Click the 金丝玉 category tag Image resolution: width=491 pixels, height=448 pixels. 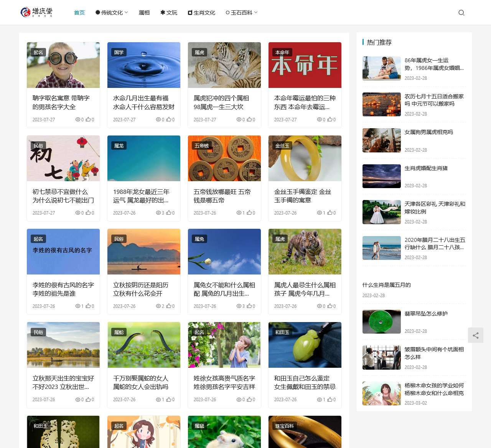pyautogui.click(x=282, y=145)
